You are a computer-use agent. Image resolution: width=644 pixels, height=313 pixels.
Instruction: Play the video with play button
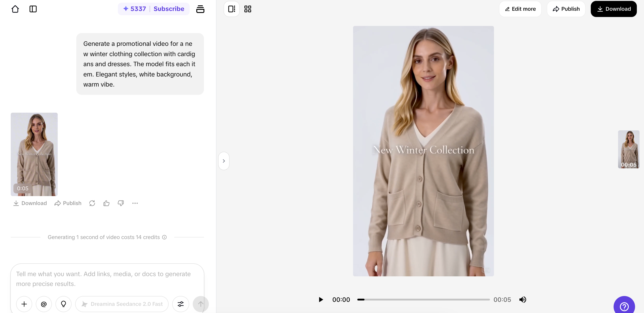[x=321, y=300]
